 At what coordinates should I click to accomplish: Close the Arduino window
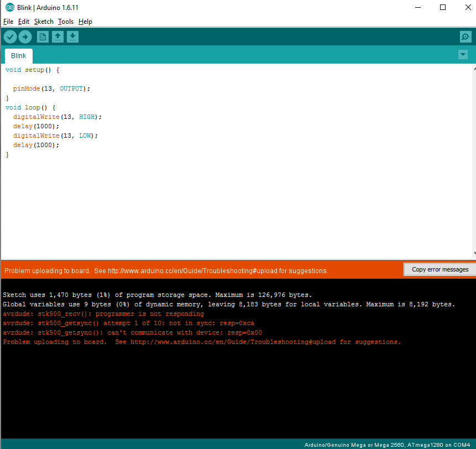468,7
